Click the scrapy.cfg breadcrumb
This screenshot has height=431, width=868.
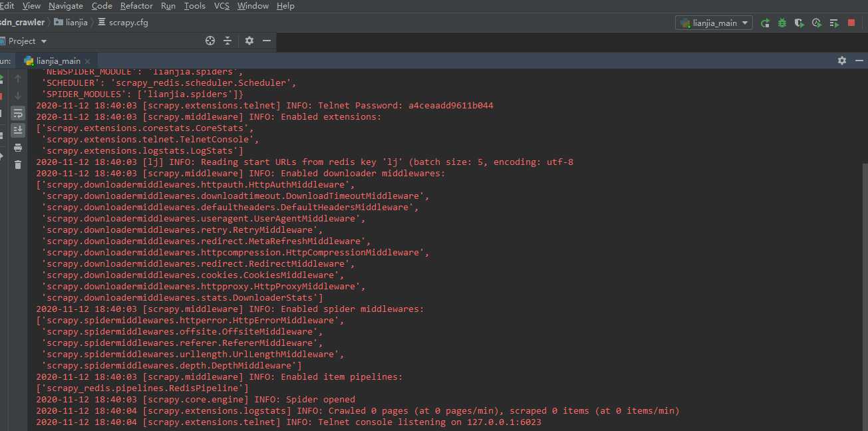(123, 22)
